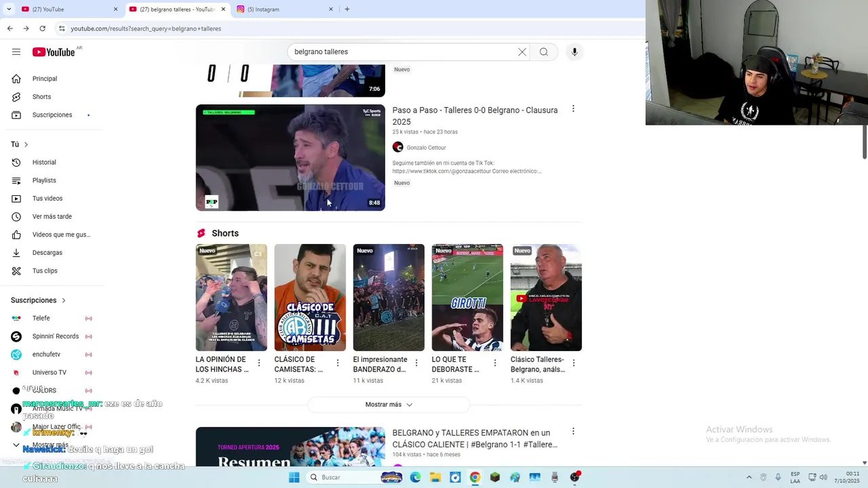Open Gonzalo Cettour channel name link

[x=426, y=148]
